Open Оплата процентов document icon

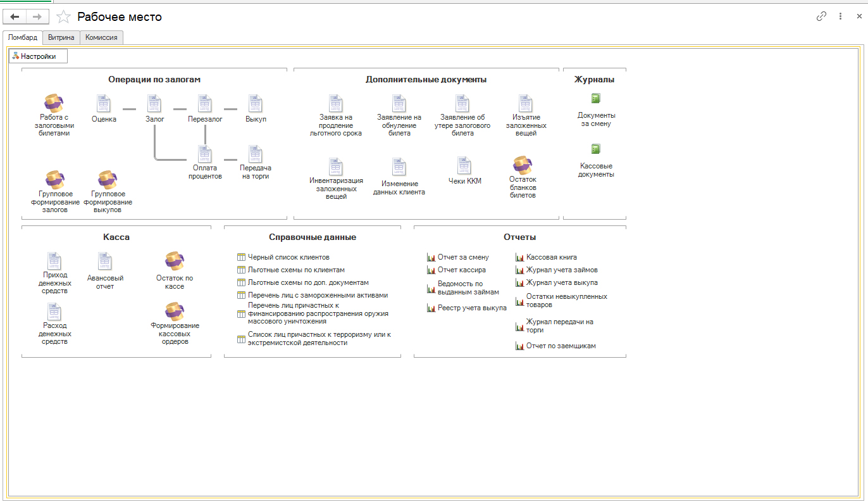click(205, 154)
